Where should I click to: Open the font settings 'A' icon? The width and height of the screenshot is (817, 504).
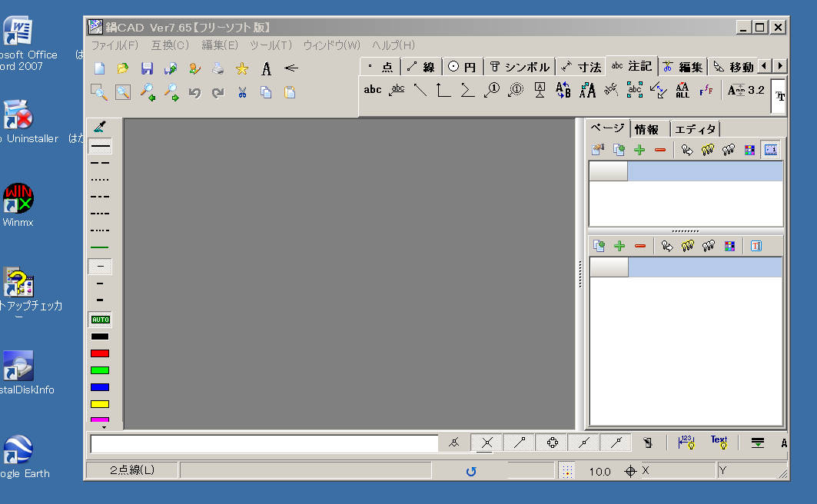266,68
